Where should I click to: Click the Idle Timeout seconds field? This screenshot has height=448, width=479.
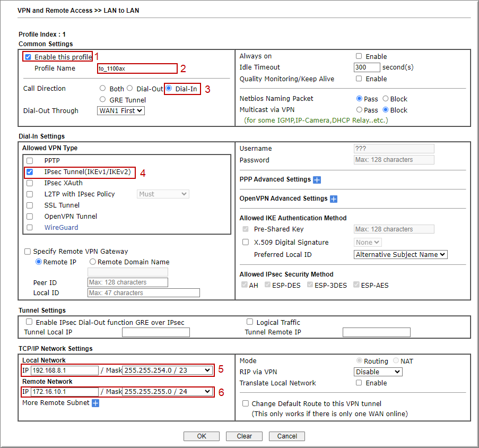click(x=367, y=67)
